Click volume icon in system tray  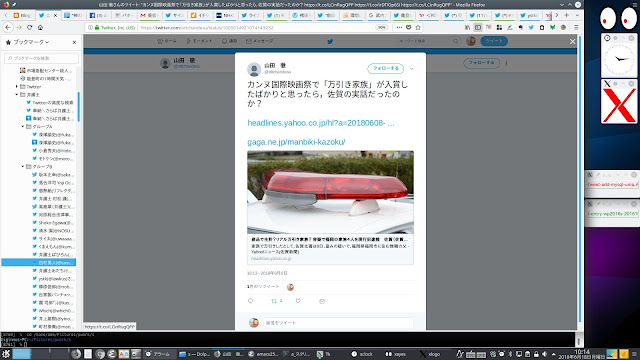point(544,354)
